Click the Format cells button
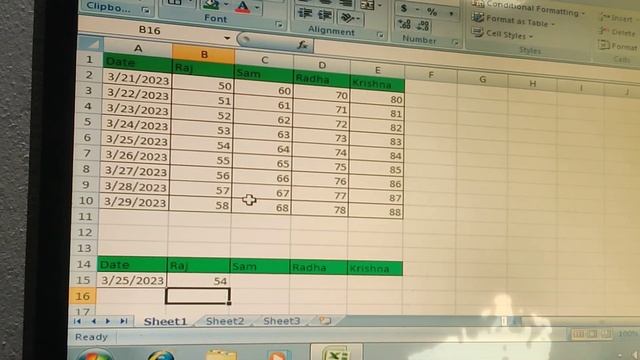 [618, 46]
